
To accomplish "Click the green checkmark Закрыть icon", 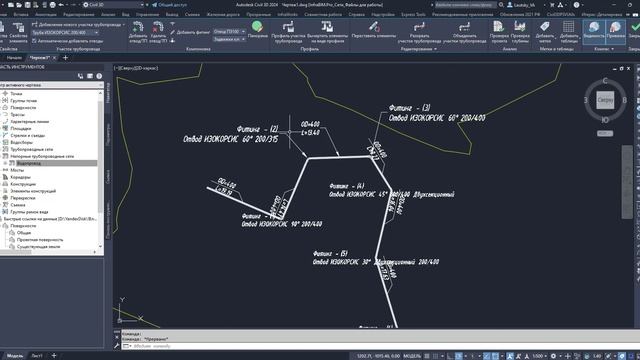I will coord(635,27).
